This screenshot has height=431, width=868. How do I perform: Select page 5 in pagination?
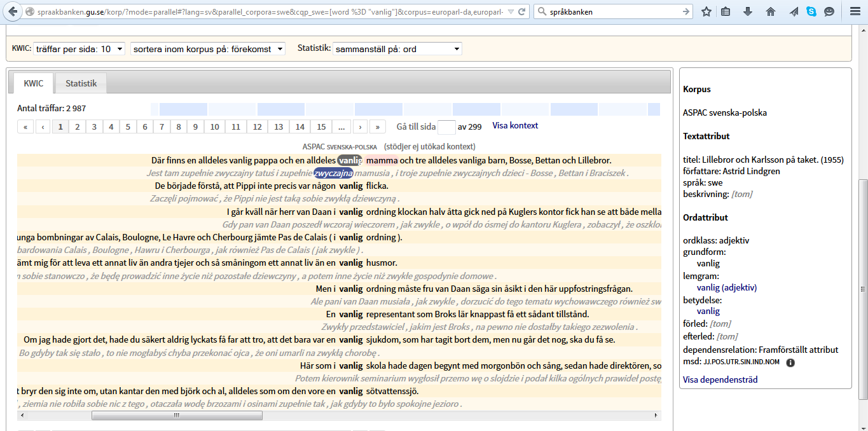click(x=128, y=127)
